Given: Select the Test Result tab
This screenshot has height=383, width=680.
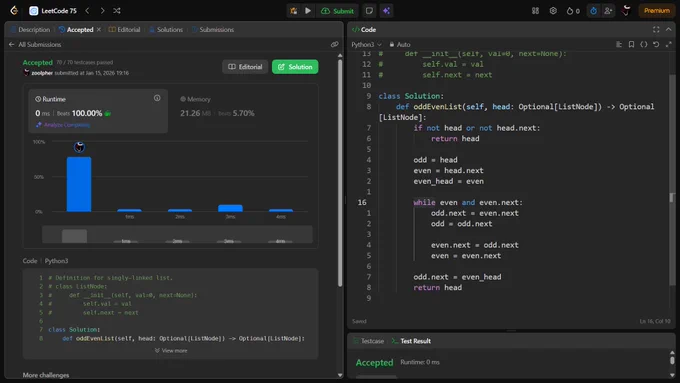Looking at the screenshot, I should pyautogui.click(x=411, y=341).
